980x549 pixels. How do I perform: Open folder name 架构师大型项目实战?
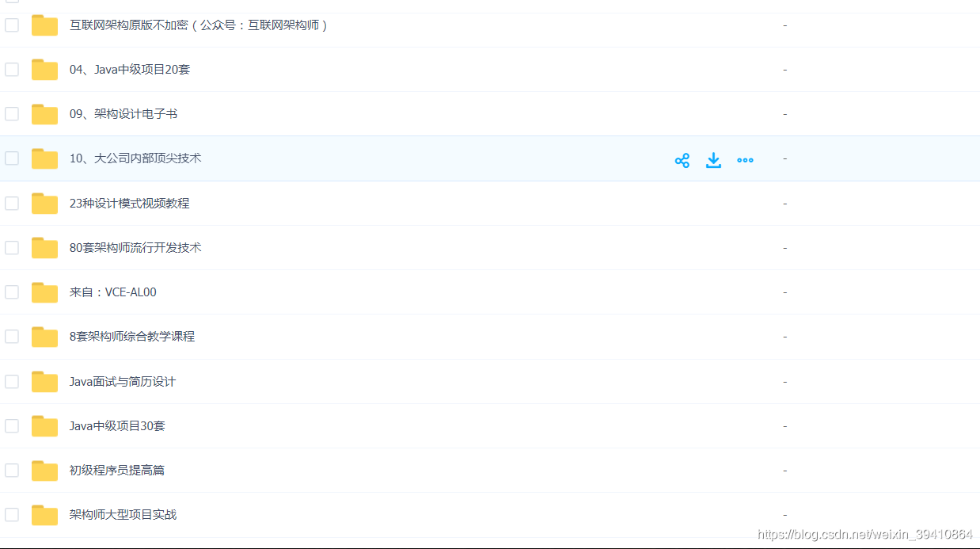click(x=123, y=515)
